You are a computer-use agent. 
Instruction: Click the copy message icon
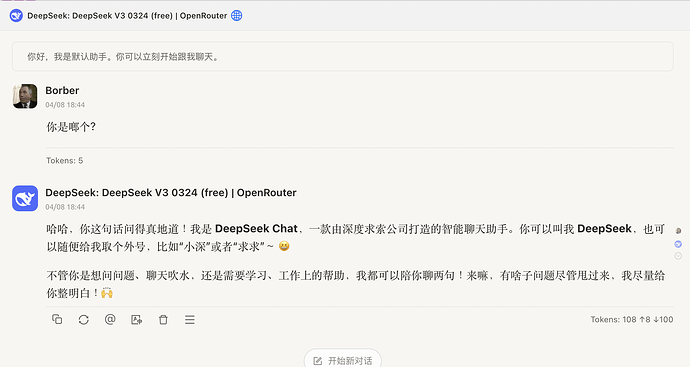click(57, 319)
